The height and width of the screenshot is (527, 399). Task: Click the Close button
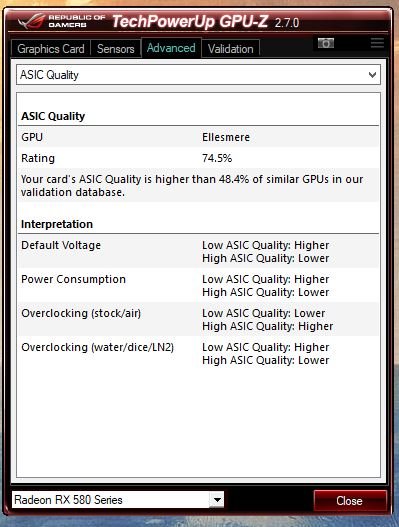[x=350, y=501]
